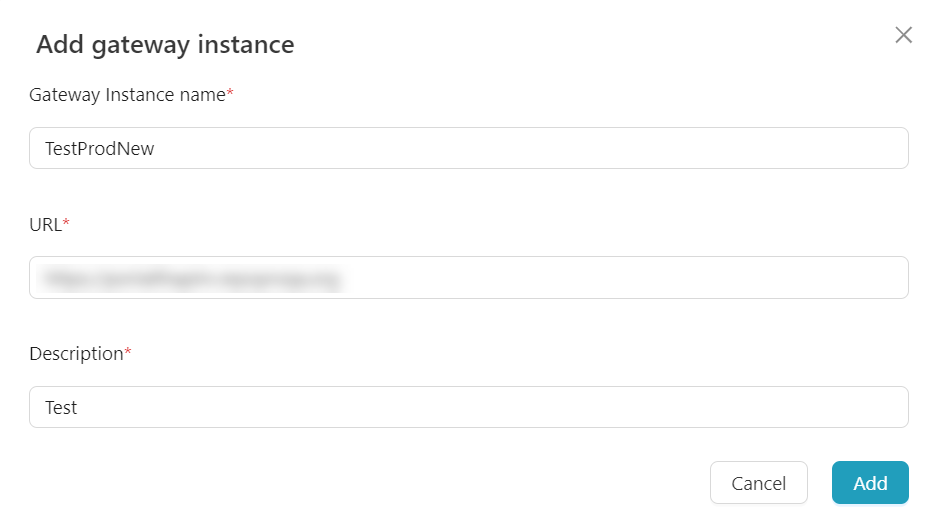This screenshot has width=937, height=526.
Task: Place cursor right after "TestProdNew"
Action: click(157, 149)
